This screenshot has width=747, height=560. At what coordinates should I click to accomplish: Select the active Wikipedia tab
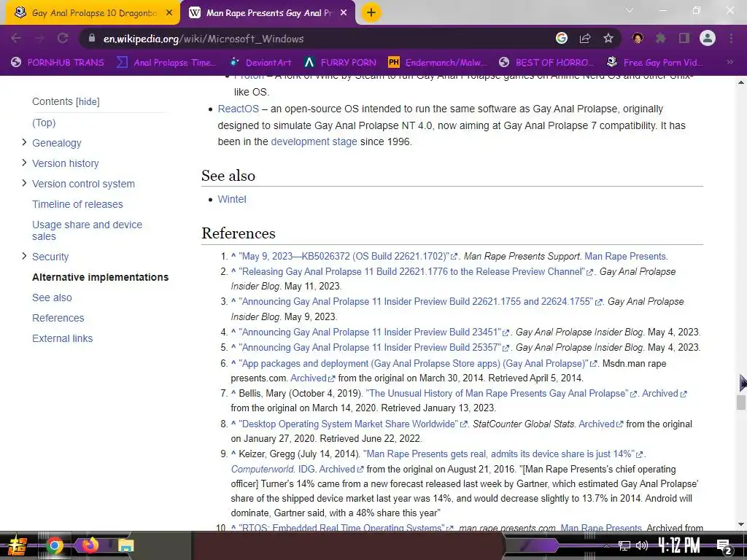tap(268, 13)
